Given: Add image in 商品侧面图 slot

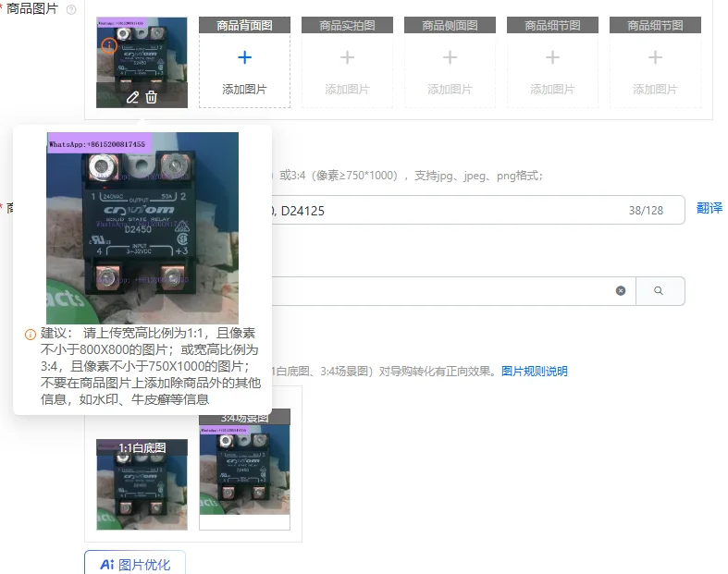Looking at the screenshot, I should coord(450,62).
